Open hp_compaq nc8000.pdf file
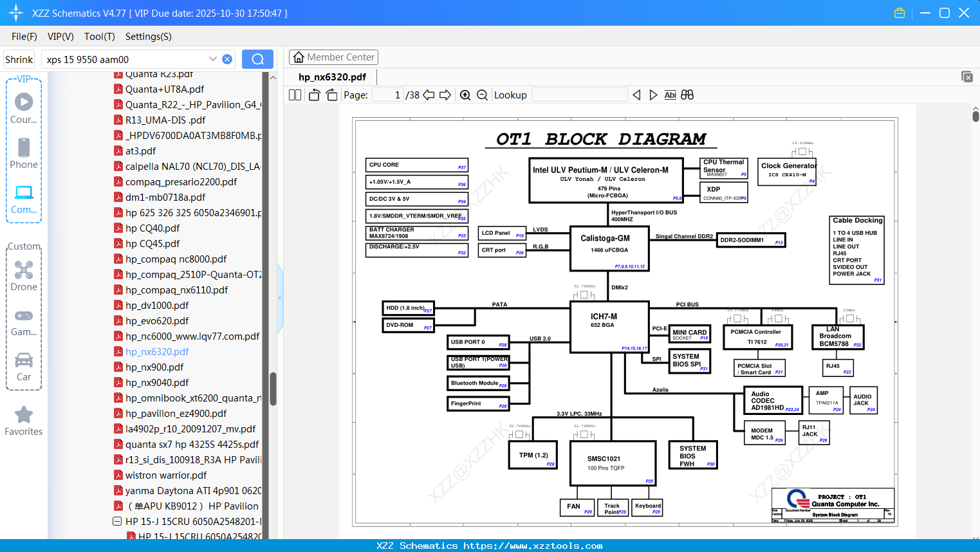This screenshot has width=980, height=552. (176, 259)
